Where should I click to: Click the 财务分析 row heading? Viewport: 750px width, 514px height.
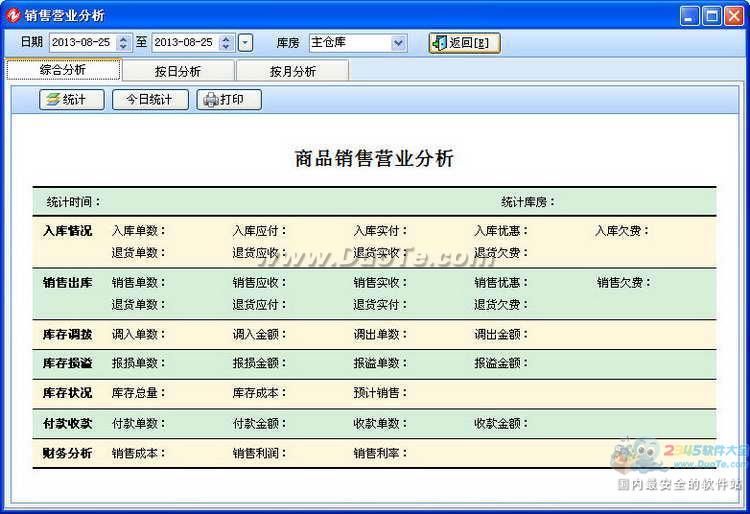coord(67,453)
